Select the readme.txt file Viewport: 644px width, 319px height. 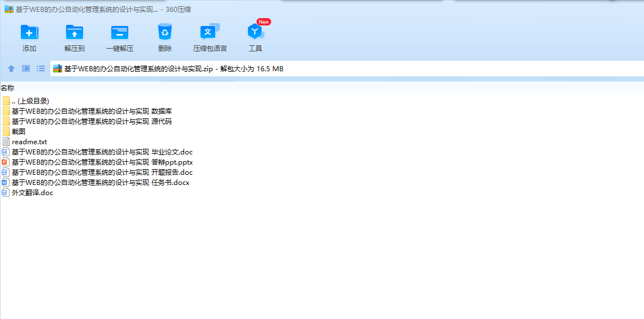[25, 142]
